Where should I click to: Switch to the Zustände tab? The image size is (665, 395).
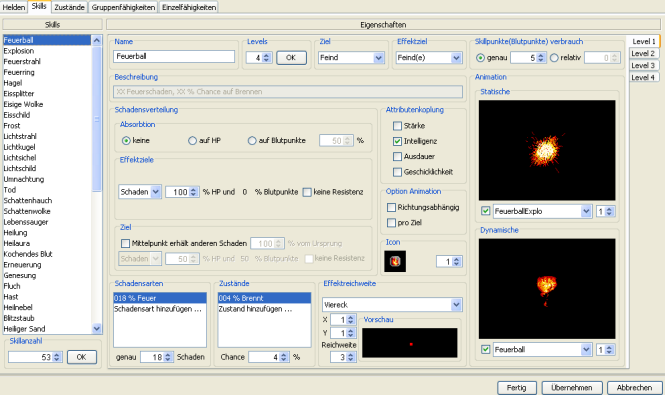click(70, 7)
